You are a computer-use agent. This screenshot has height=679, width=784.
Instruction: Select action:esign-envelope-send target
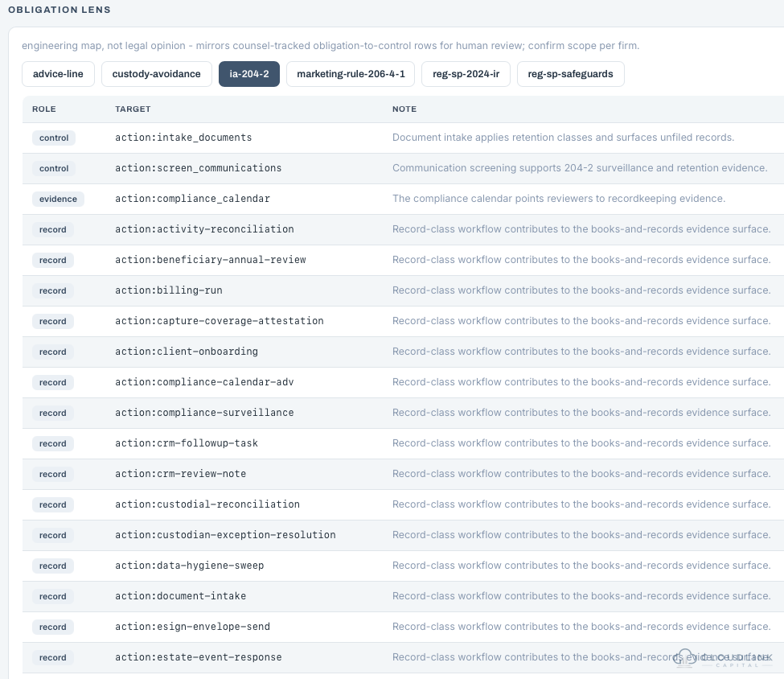(192, 627)
